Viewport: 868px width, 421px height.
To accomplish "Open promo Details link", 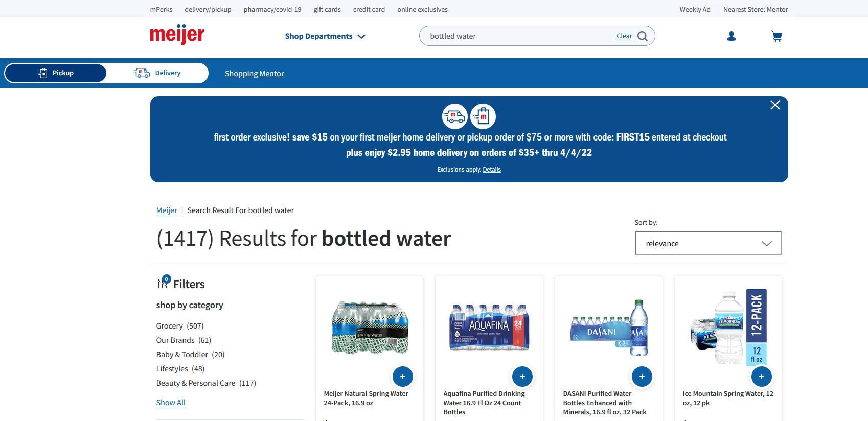I will tap(492, 170).
